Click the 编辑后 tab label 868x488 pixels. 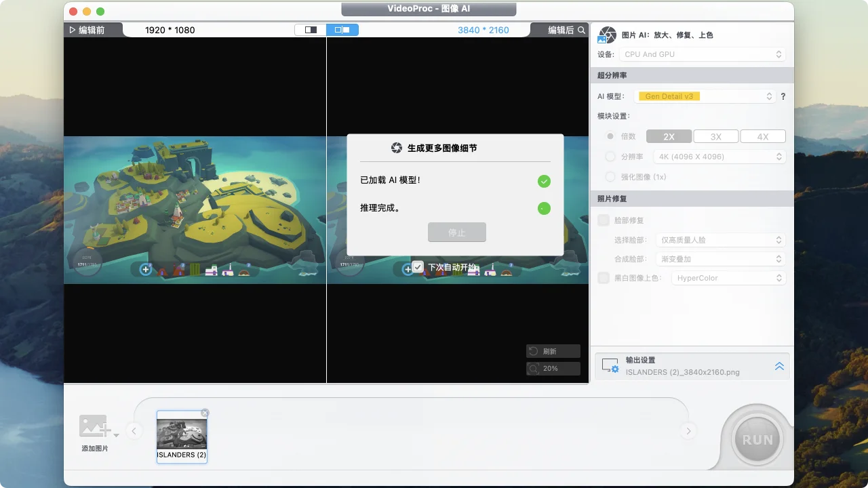(x=561, y=30)
